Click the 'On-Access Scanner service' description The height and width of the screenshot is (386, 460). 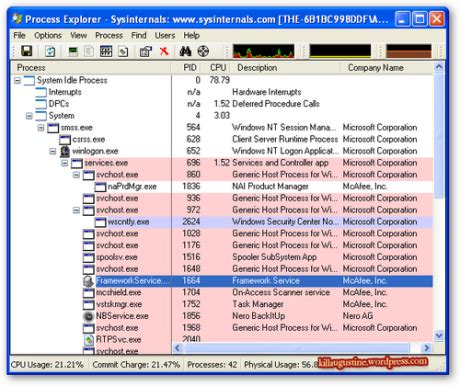click(281, 292)
